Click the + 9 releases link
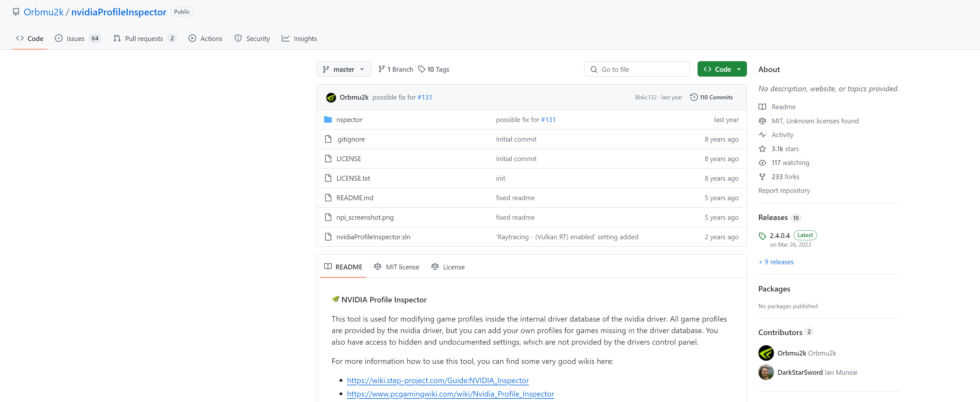The height and width of the screenshot is (402, 980). coord(776,262)
